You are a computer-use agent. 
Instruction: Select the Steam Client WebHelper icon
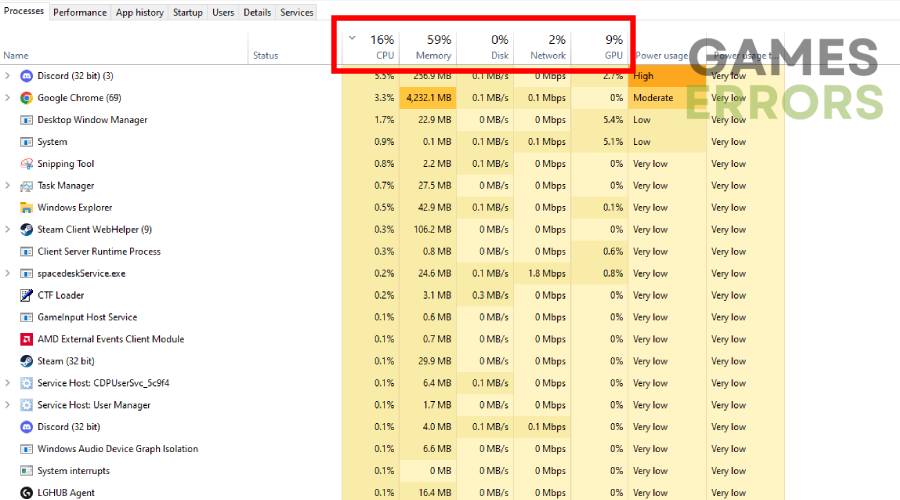26,230
